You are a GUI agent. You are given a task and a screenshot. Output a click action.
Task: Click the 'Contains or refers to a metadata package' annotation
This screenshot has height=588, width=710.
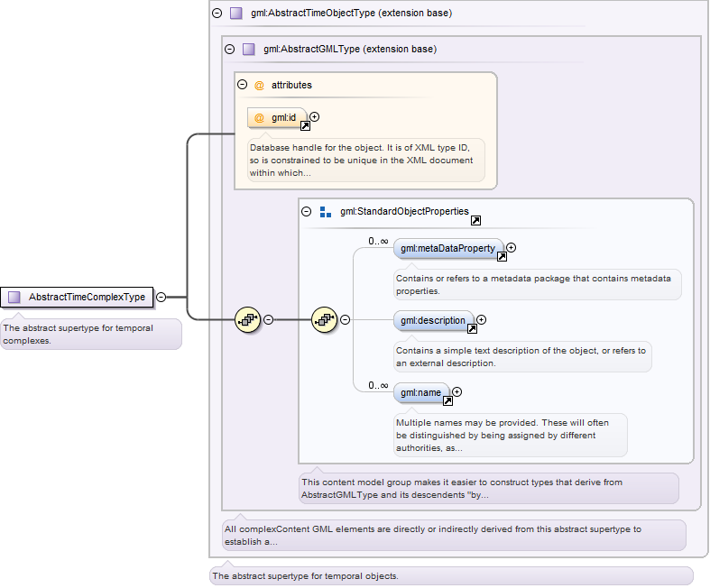point(538,285)
